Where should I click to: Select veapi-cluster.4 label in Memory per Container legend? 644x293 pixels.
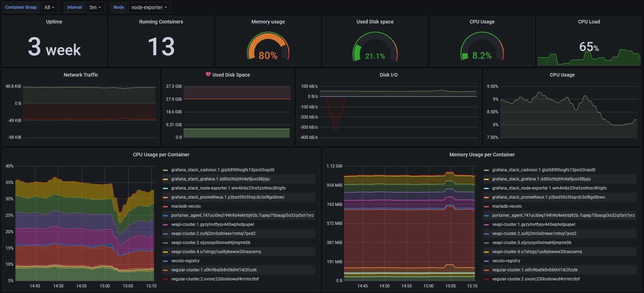[537, 252]
